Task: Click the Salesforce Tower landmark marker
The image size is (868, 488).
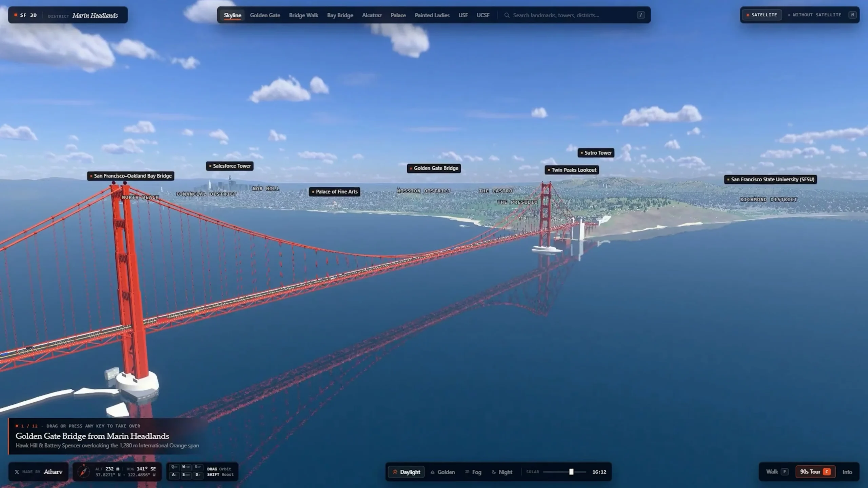Action: point(230,166)
